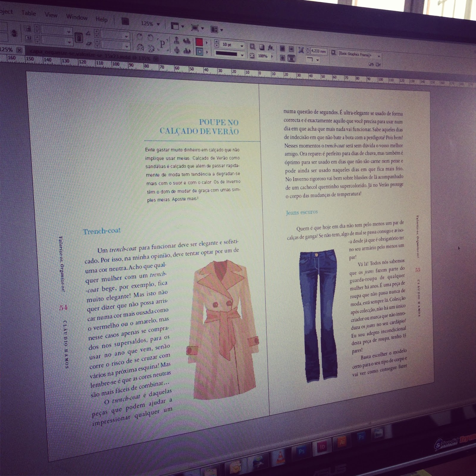Open the View Options dropdown
Image resolution: width=476 pixels, height=476 pixels.
tap(177, 26)
